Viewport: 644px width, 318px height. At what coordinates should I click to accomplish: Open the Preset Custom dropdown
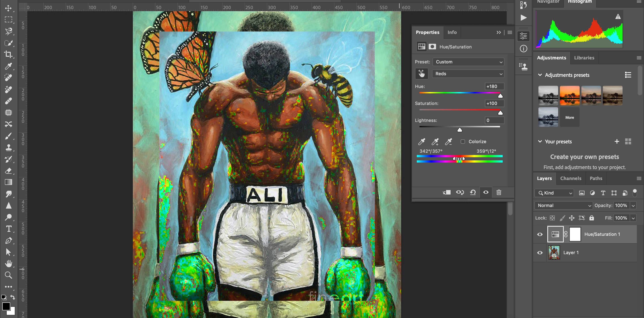pos(468,62)
